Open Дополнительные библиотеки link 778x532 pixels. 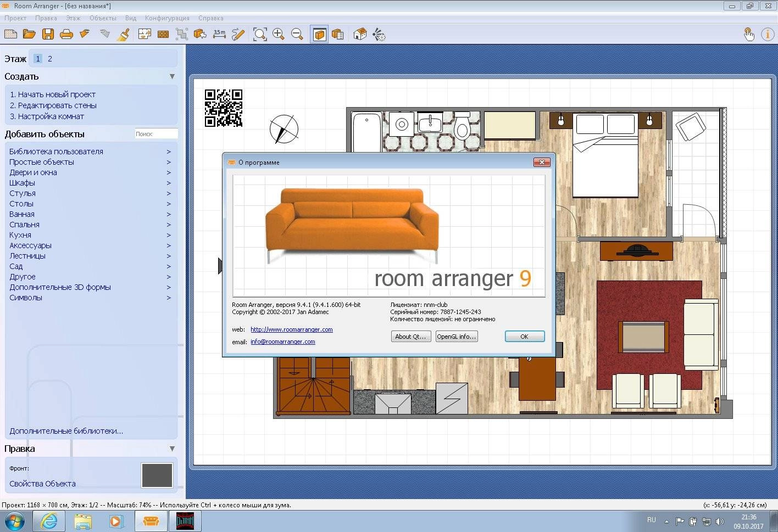[x=66, y=431]
